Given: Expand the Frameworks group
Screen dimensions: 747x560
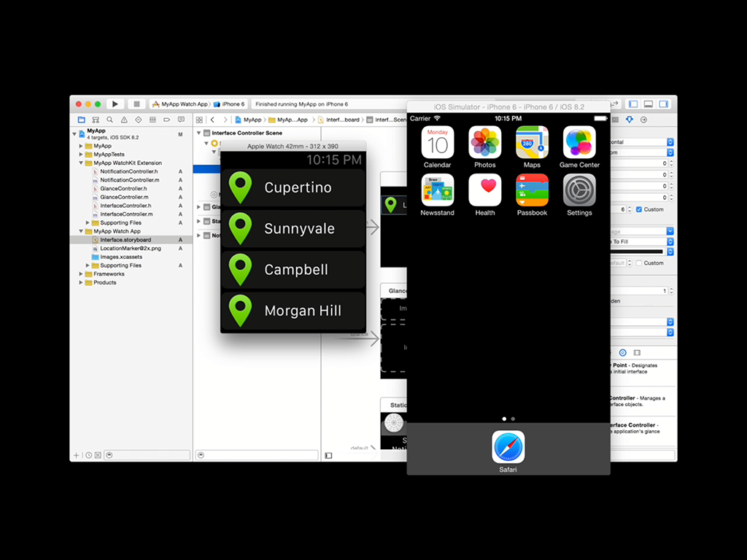Looking at the screenshot, I should (81, 274).
